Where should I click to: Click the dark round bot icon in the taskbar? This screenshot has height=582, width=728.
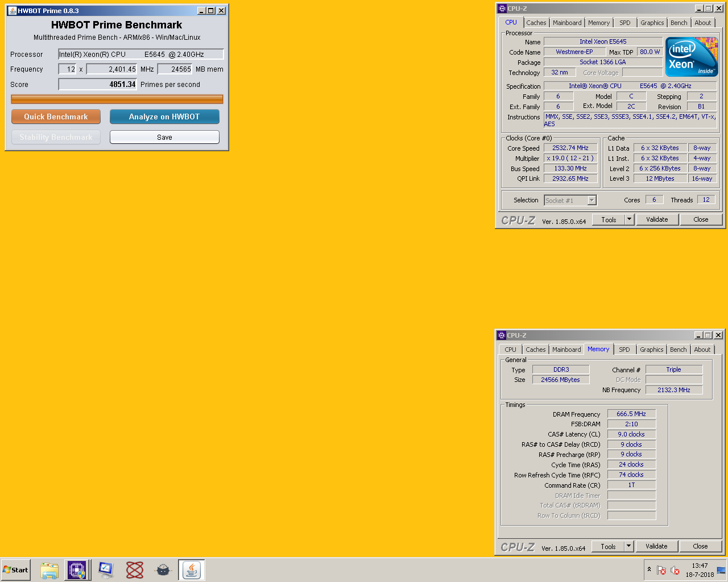point(163,570)
